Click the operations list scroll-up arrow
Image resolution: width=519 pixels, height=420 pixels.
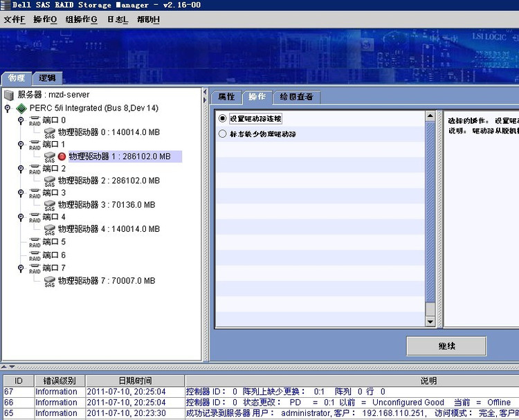pyautogui.click(x=430, y=116)
